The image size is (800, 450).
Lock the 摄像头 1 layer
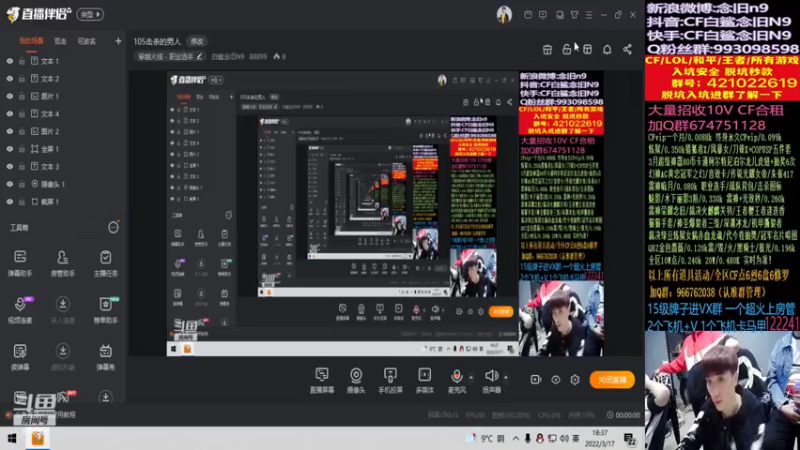click(x=22, y=184)
